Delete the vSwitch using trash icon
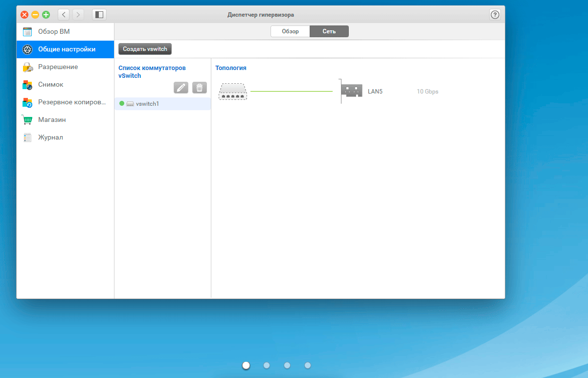Image resolution: width=588 pixels, height=378 pixels. 200,88
